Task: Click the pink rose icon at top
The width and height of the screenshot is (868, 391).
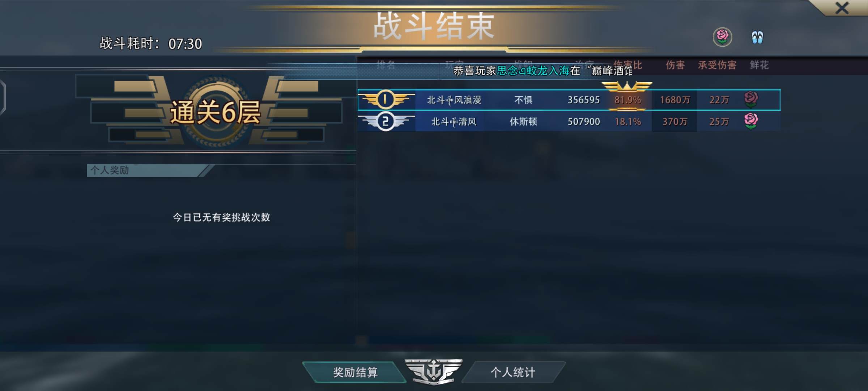Action: (x=722, y=37)
